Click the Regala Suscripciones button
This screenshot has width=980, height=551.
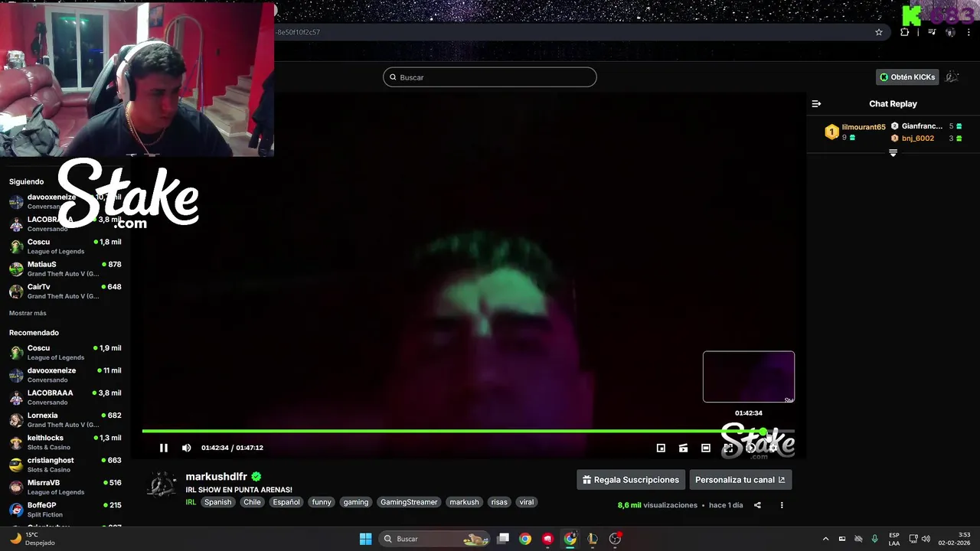[x=631, y=480]
